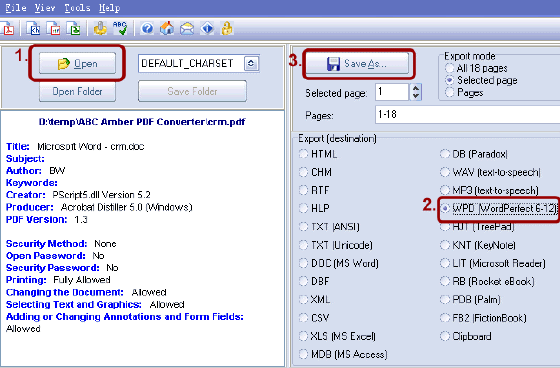Choose CHM export destination

pos(315,172)
